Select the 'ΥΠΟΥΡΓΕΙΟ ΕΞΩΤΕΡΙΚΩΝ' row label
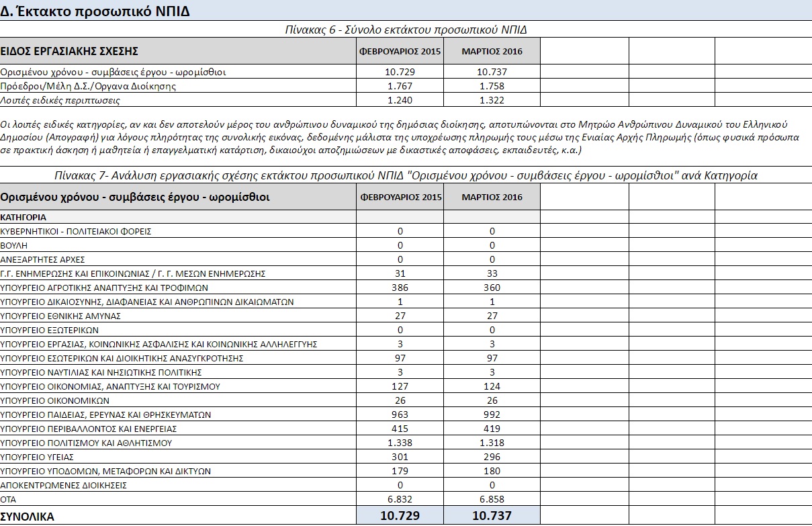Viewport: 812px width, 526px height. tap(50, 330)
